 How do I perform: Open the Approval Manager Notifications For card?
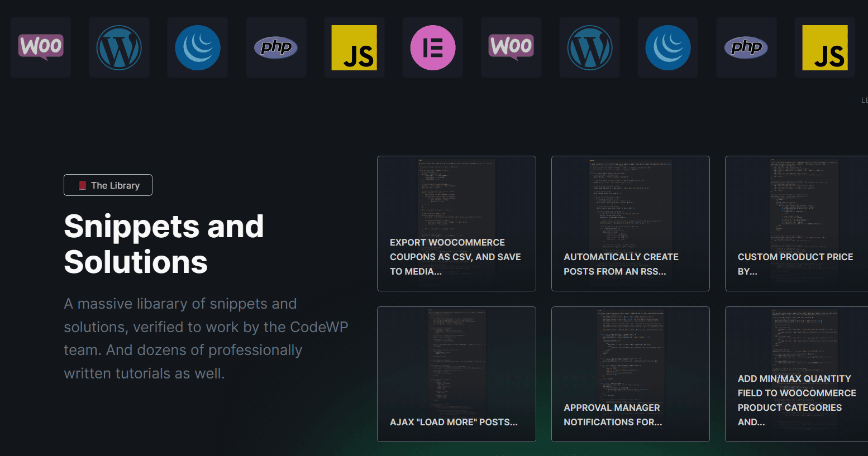pyautogui.click(x=631, y=374)
